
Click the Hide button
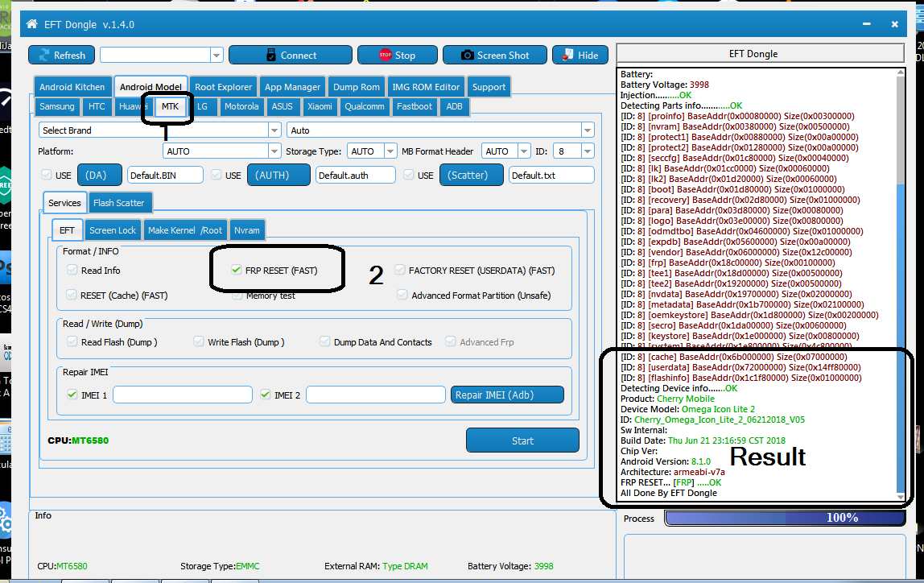pos(580,55)
